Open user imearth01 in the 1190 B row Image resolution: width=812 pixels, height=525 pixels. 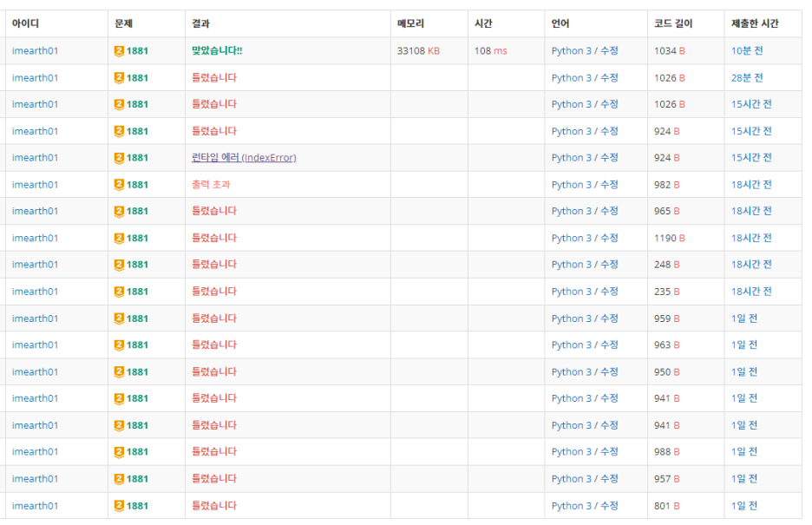[36, 238]
